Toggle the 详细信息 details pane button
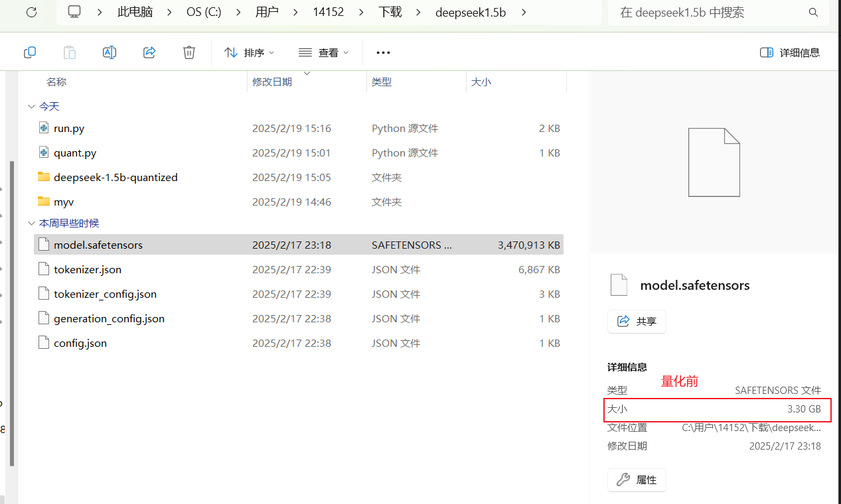This screenshot has width=841, height=504. pyautogui.click(x=790, y=52)
